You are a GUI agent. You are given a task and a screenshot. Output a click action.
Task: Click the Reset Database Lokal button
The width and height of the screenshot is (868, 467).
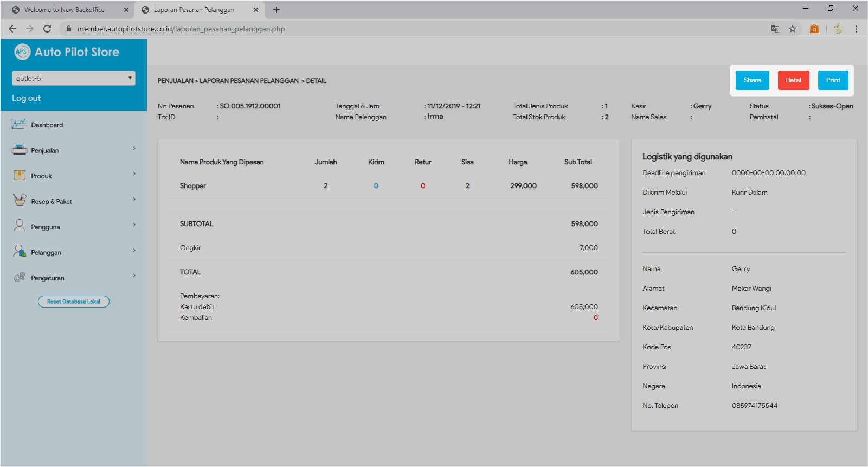click(x=74, y=302)
